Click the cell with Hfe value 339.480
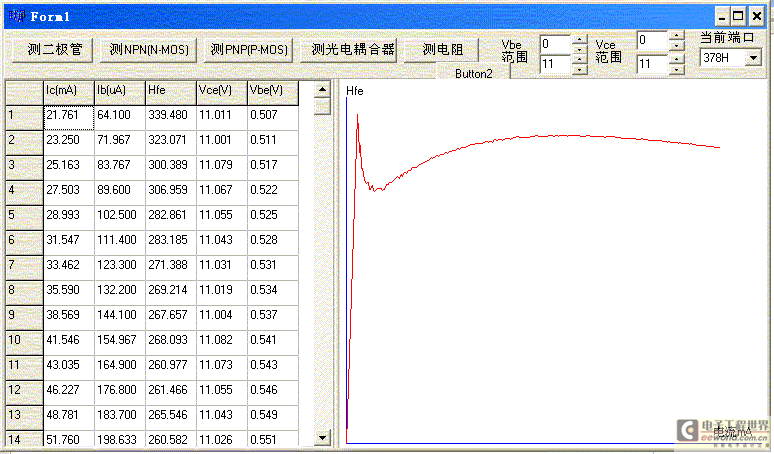 (x=171, y=117)
